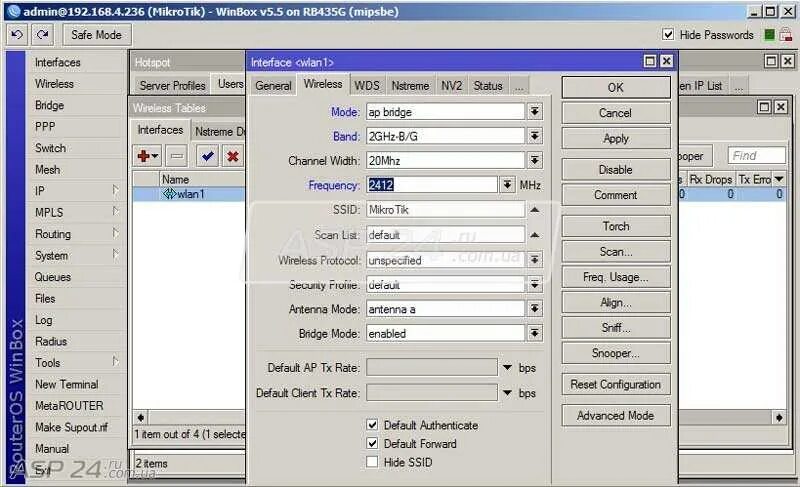Click the Snooper... button
Image resolution: width=800 pixels, height=487 pixels.
tap(616, 353)
